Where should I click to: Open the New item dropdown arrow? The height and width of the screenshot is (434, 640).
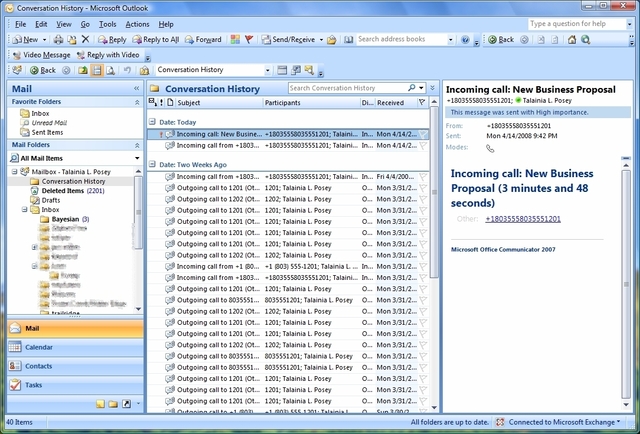click(44, 40)
